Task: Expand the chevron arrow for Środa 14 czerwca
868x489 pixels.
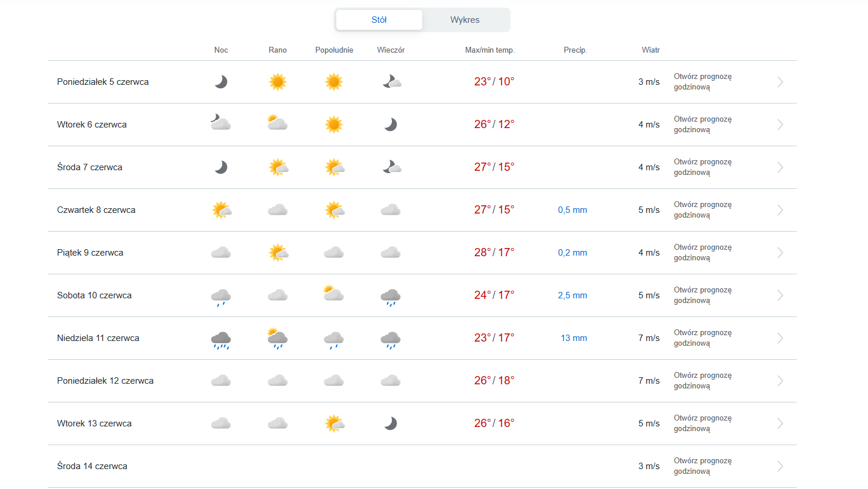Action: click(x=780, y=466)
